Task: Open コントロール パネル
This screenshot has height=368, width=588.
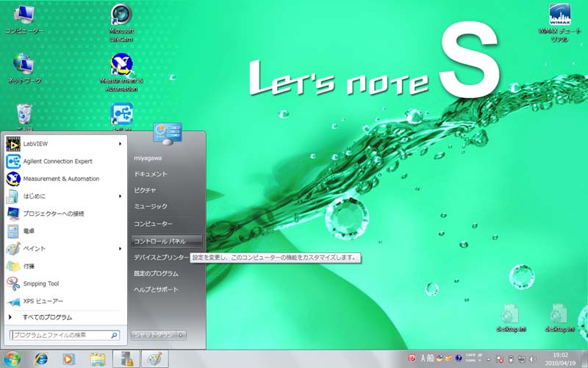Action: (x=167, y=241)
